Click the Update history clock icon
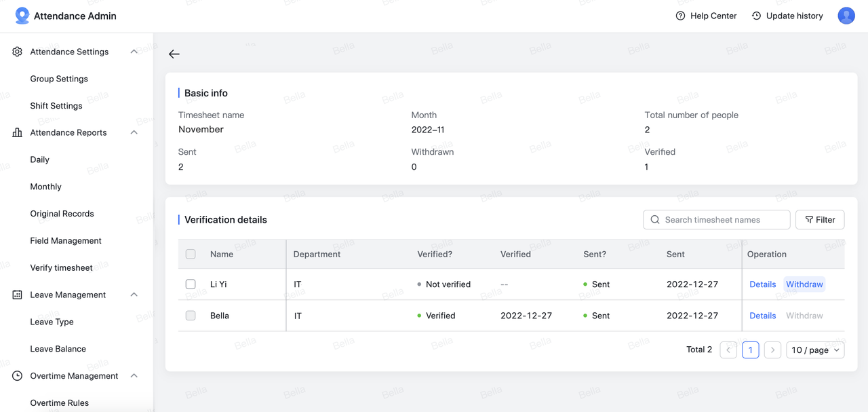Screen dimensions: 868x412 pyautogui.click(x=756, y=16)
